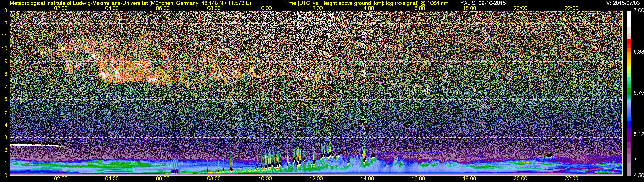
Task: Click the 7.00 colorbar value
Action: pos(638,10)
